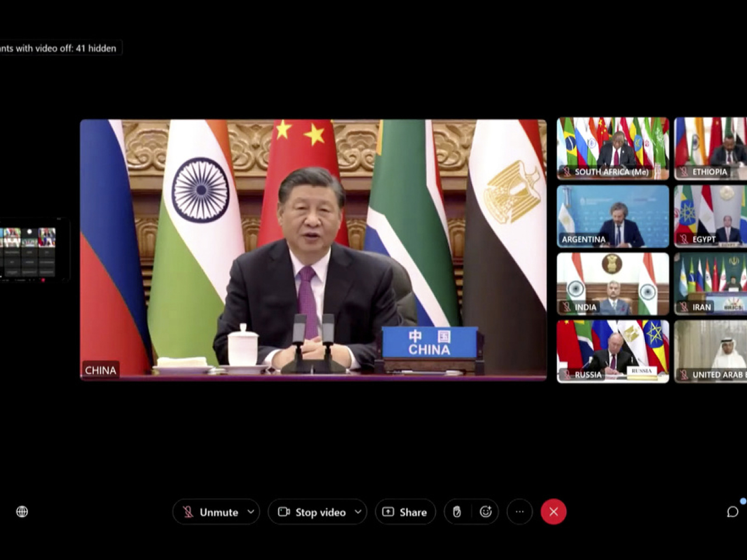Select the ARGENTINA participant video tile

click(x=613, y=216)
